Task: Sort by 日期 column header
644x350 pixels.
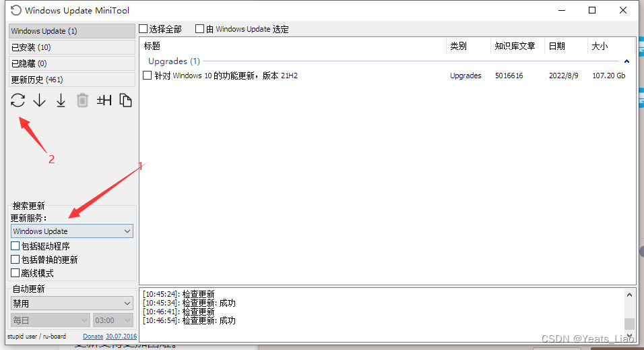Action: pos(566,46)
